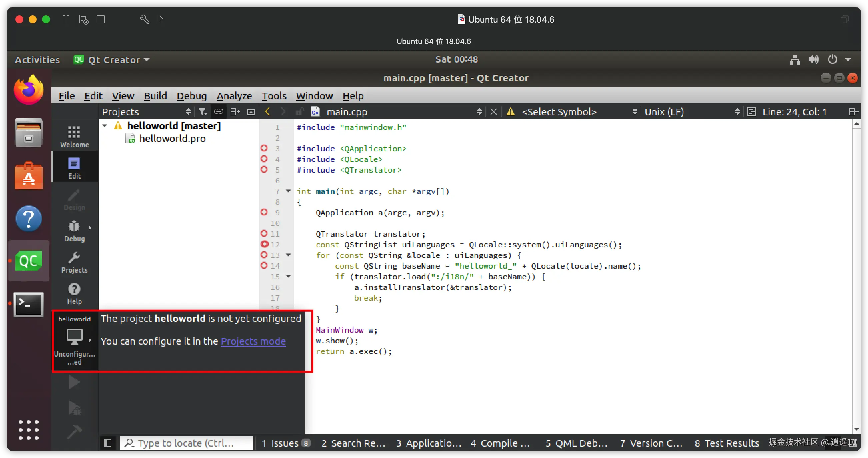Image resolution: width=868 pixels, height=458 pixels.
Task: Open the Build menu
Action: [x=155, y=96]
